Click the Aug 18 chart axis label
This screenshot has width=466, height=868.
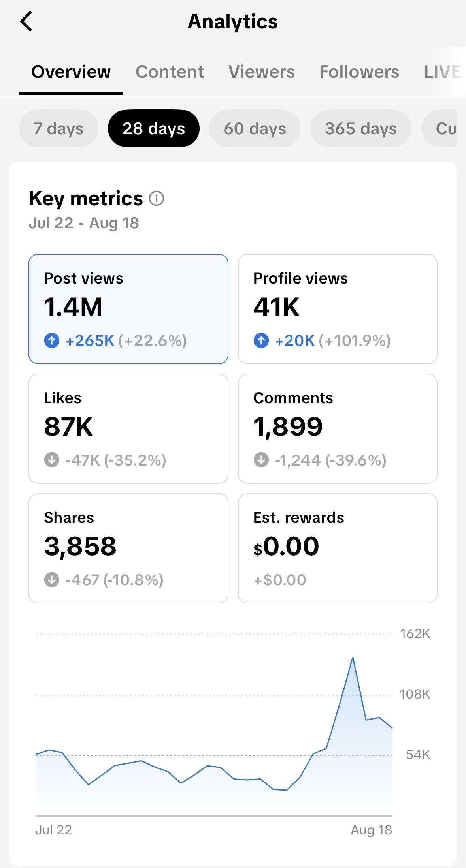coord(372,830)
